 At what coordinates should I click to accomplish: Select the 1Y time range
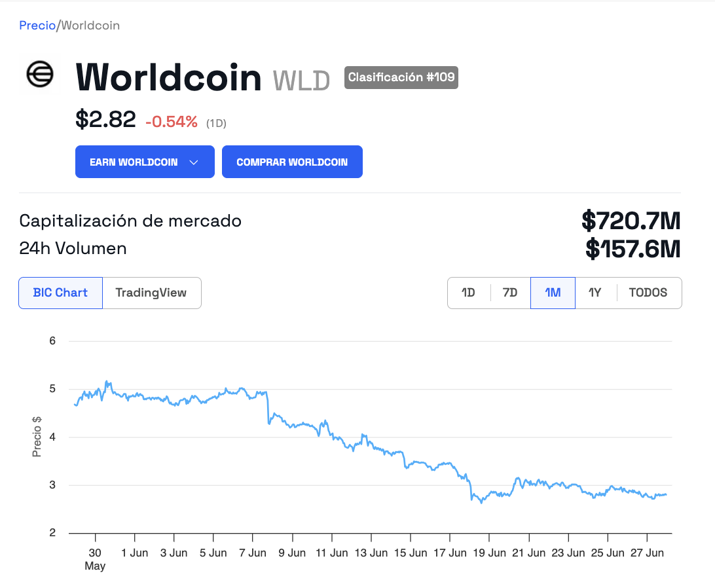point(595,293)
